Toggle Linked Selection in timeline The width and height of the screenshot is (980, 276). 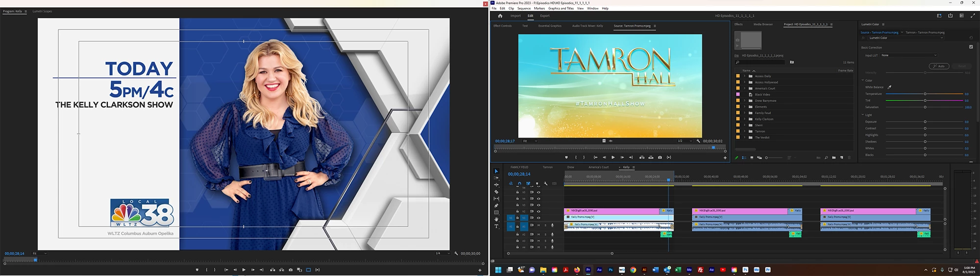pos(528,183)
